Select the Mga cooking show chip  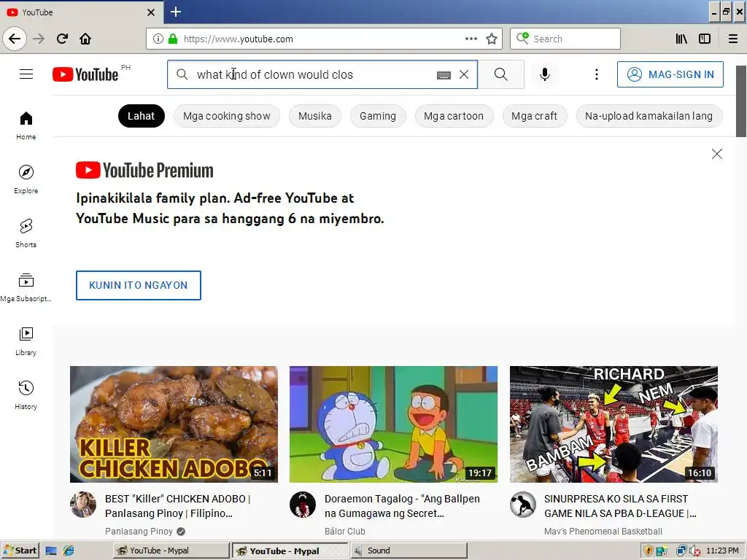coord(226,116)
